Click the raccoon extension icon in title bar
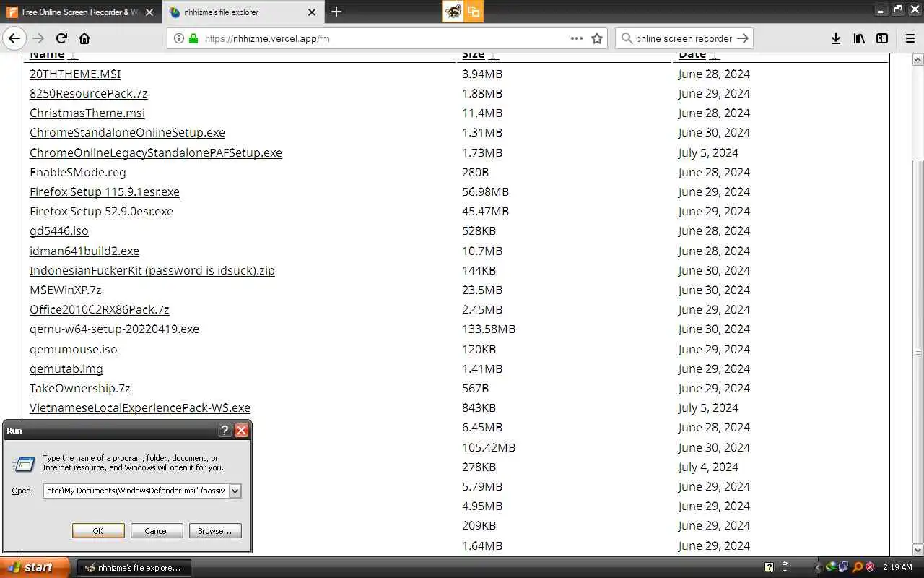This screenshot has width=924, height=578. point(453,11)
